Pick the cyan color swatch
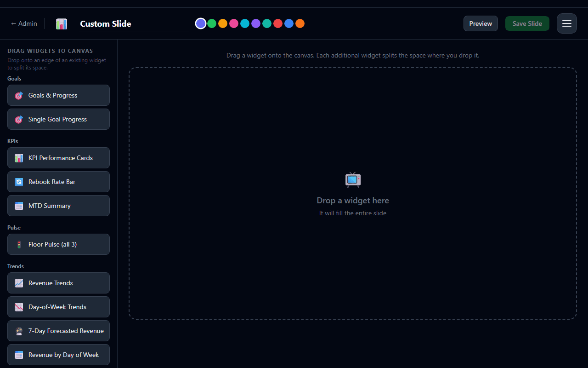 click(x=245, y=23)
